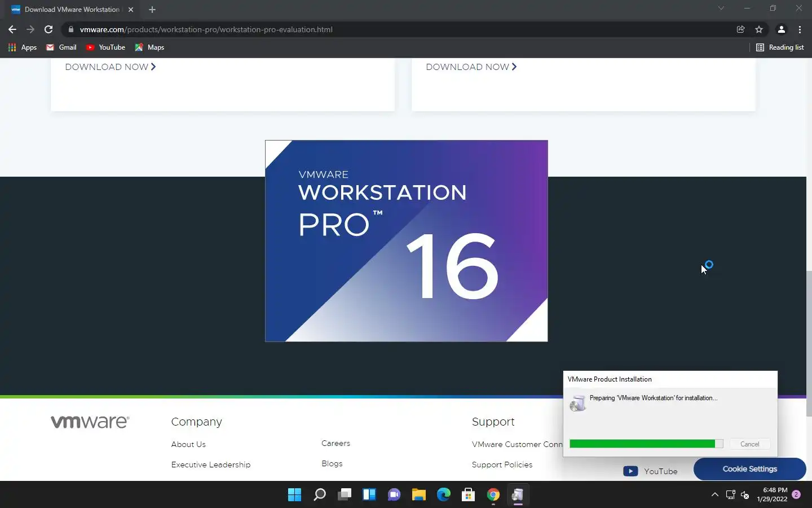The height and width of the screenshot is (508, 812).
Task: Open the VMware Customer Connect link
Action: (517, 444)
